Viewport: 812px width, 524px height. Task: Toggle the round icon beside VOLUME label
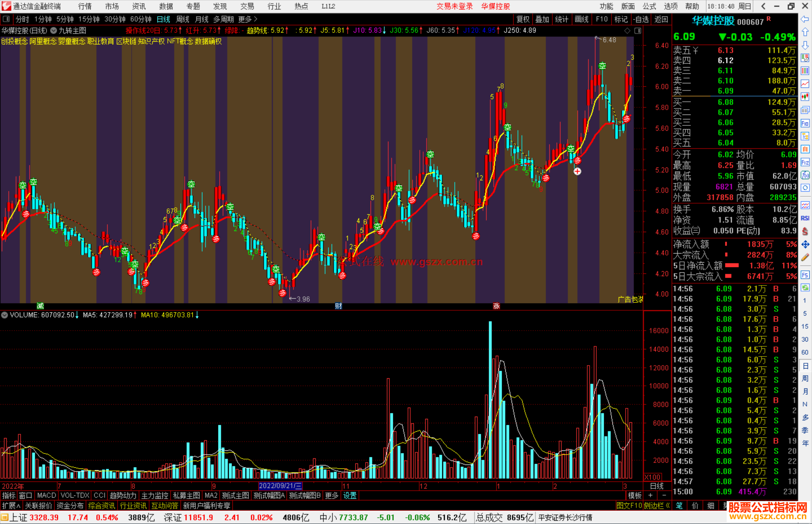[5, 315]
